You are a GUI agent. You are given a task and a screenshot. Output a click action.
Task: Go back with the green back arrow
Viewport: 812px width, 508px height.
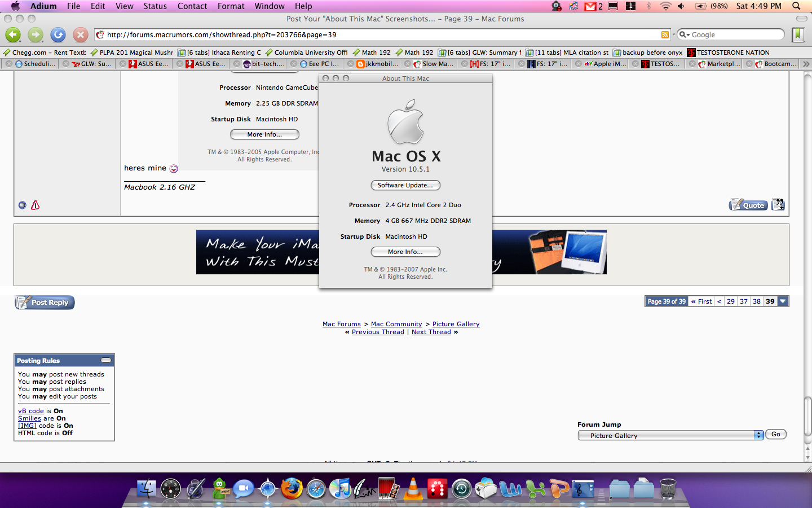tap(13, 35)
